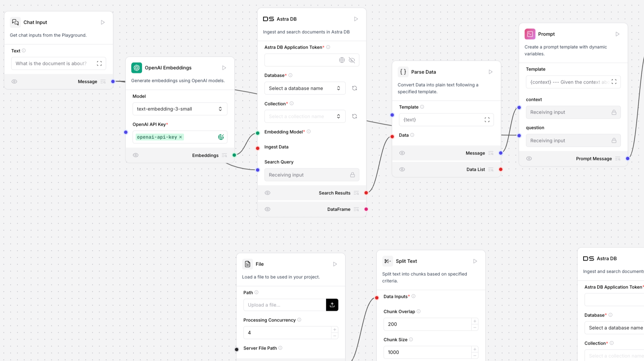Expand the Parse Data template with fullscreen icon
The height and width of the screenshot is (361, 644).
(x=487, y=120)
